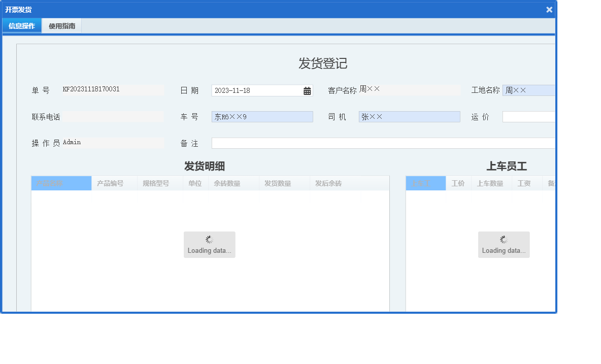
Task: Click inside the 日期 date input field
Action: tap(254, 90)
